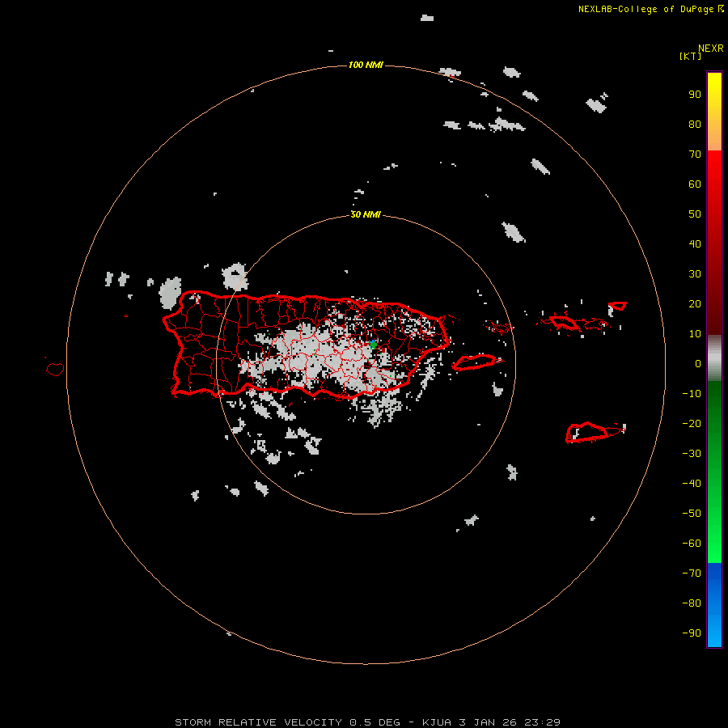The height and width of the screenshot is (728, 728).
Task: Click the 70 value on the velocity scale
Action: (x=695, y=154)
